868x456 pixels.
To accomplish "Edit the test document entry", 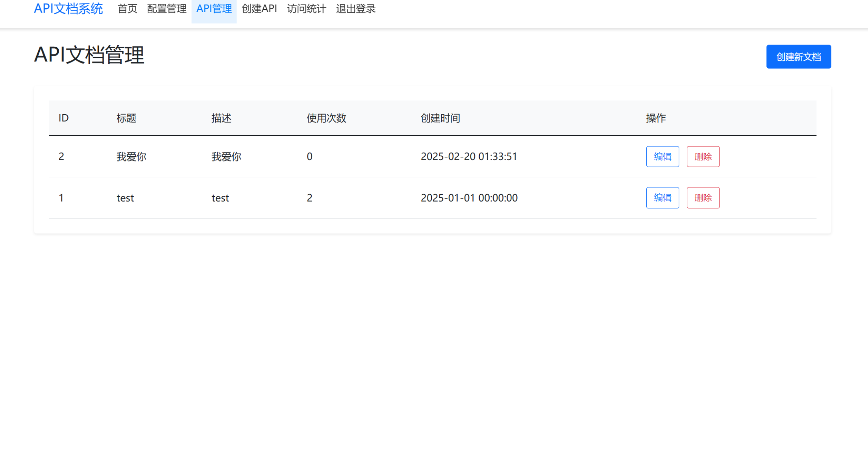I will point(663,198).
